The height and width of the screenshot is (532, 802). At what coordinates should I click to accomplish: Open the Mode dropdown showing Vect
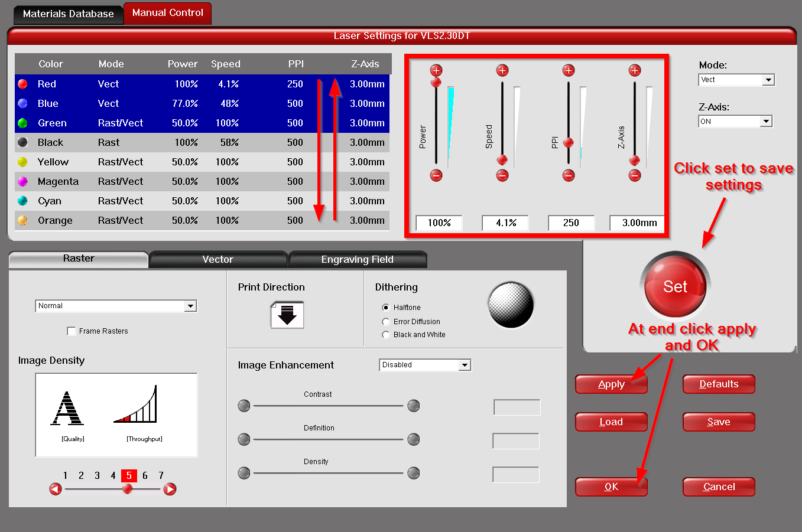[x=736, y=80]
